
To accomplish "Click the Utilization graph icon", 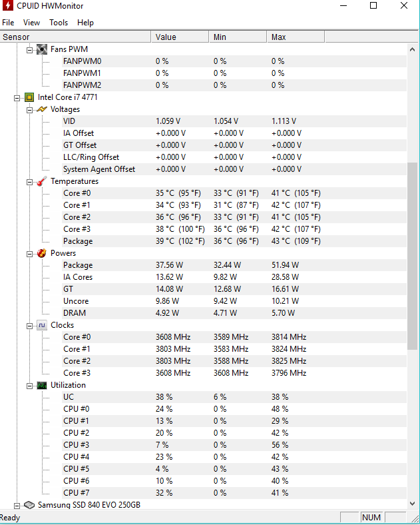I will click(42, 385).
